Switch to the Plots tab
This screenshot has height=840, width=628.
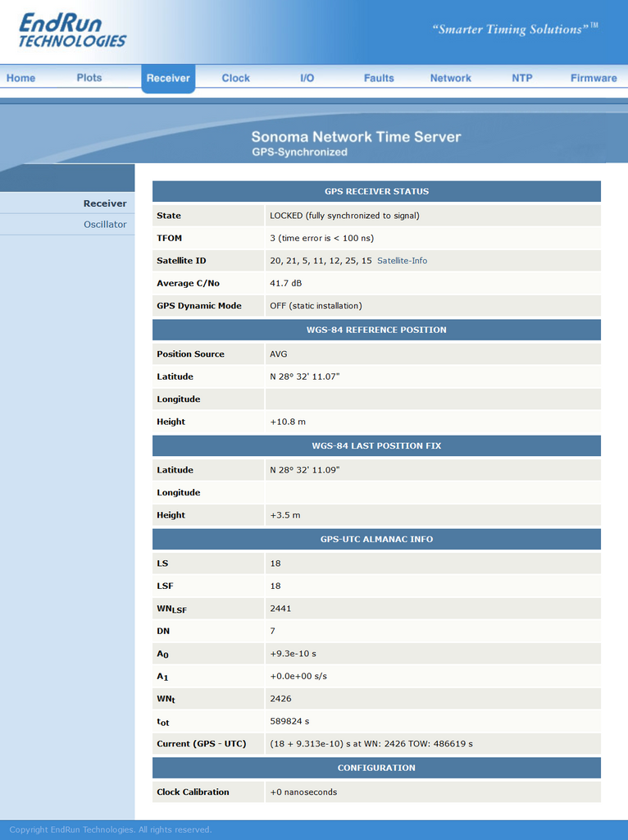pyautogui.click(x=89, y=78)
